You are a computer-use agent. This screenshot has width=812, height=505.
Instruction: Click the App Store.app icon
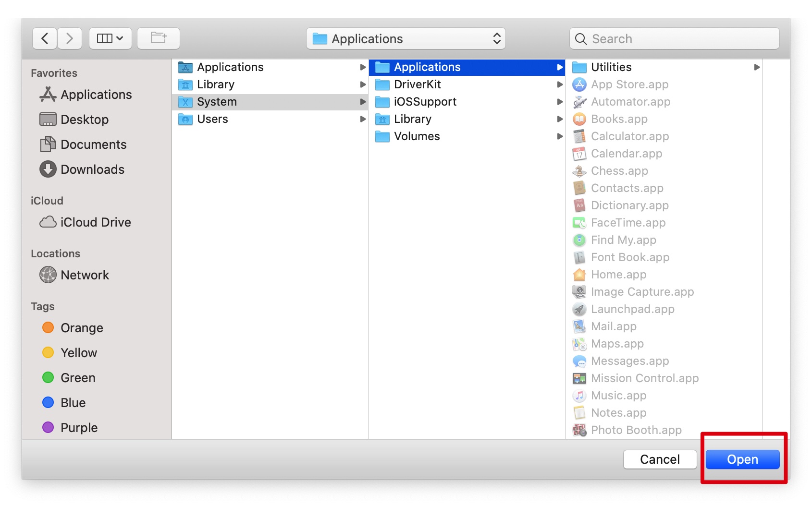click(579, 84)
